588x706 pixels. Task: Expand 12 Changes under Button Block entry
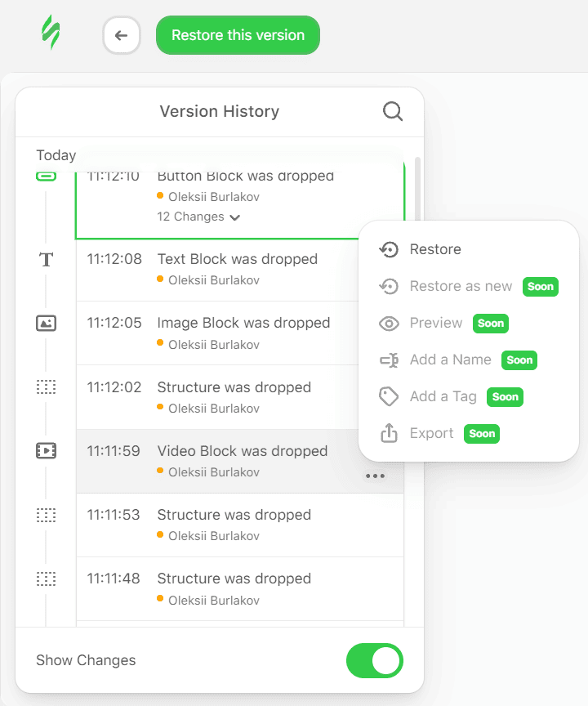pos(198,217)
